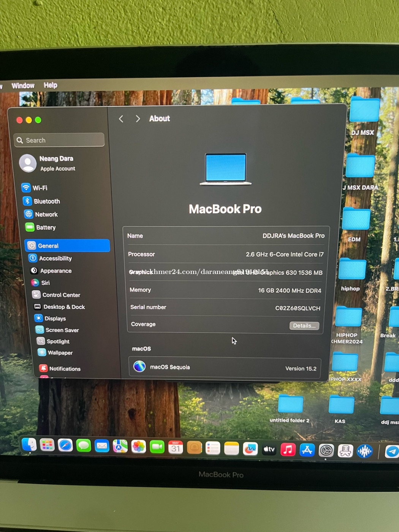Open the App Store in the Dock
The width and height of the screenshot is (399, 532).
point(307,450)
